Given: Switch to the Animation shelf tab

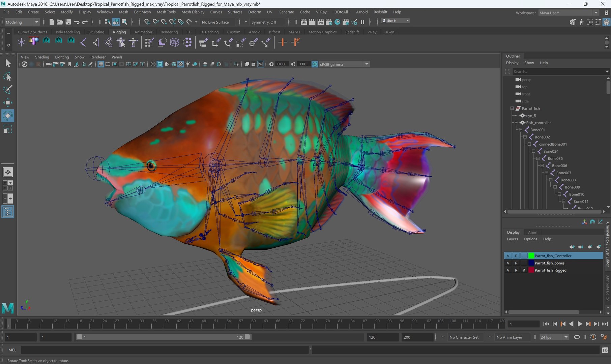Looking at the screenshot, I should [x=143, y=32].
